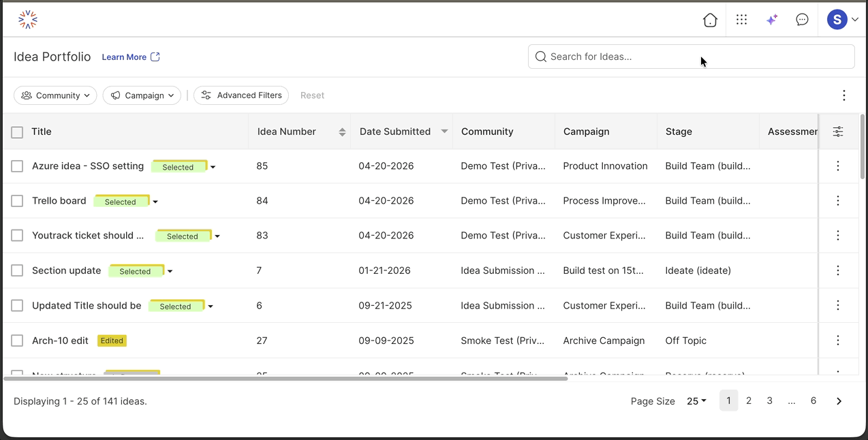The image size is (868, 440).
Task: Check the Youtrack ticket row
Action: pyautogui.click(x=17, y=236)
